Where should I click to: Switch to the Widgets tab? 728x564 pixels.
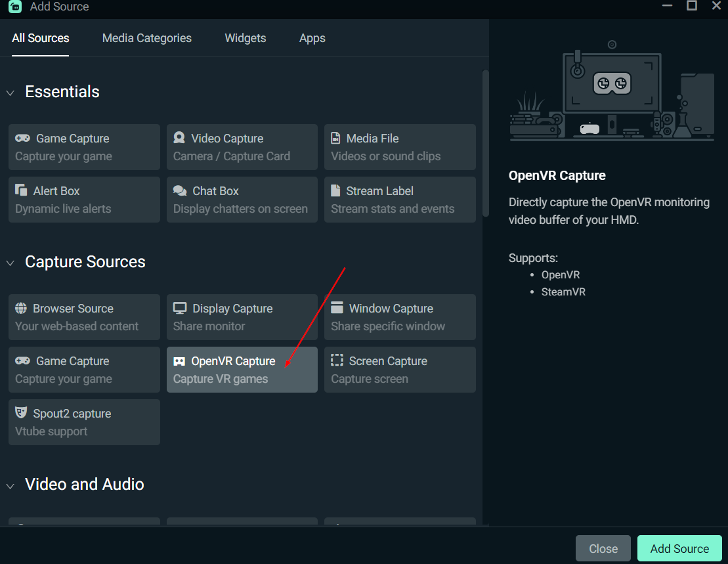coord(245,38)
